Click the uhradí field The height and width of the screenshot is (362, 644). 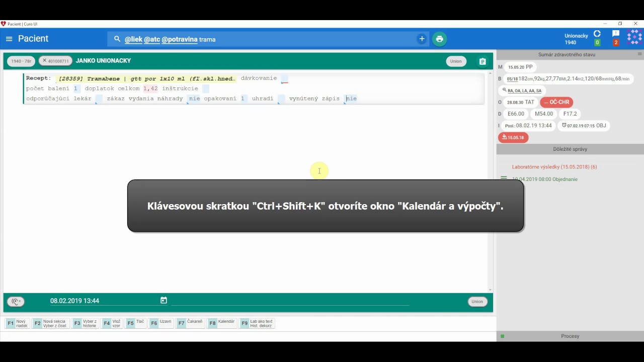(x=281, y=99)
